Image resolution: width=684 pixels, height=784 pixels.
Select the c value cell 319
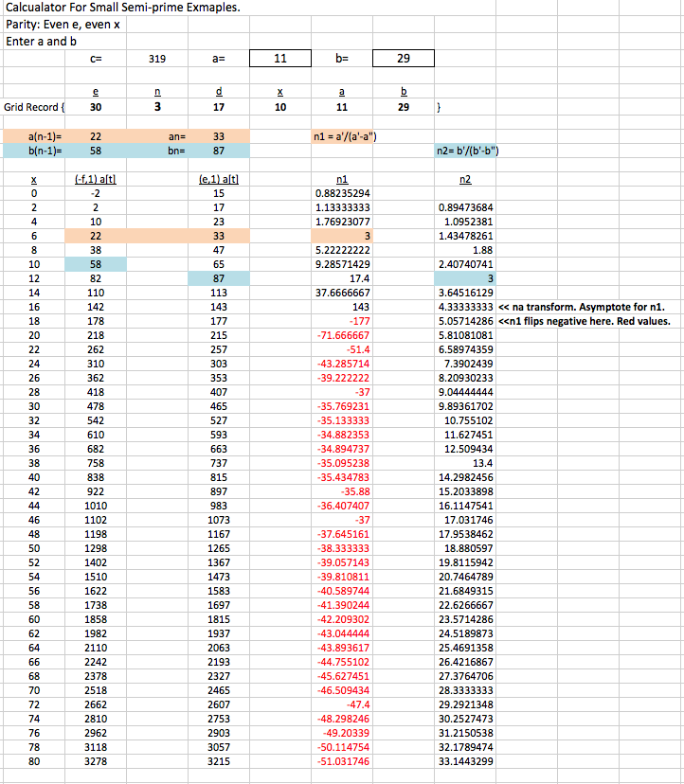point(157,59)
